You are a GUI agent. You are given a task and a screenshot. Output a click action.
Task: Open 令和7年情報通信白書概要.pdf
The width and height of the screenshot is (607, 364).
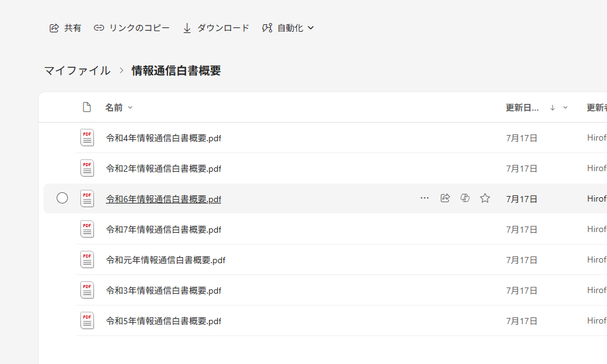[x=163, y=230]
